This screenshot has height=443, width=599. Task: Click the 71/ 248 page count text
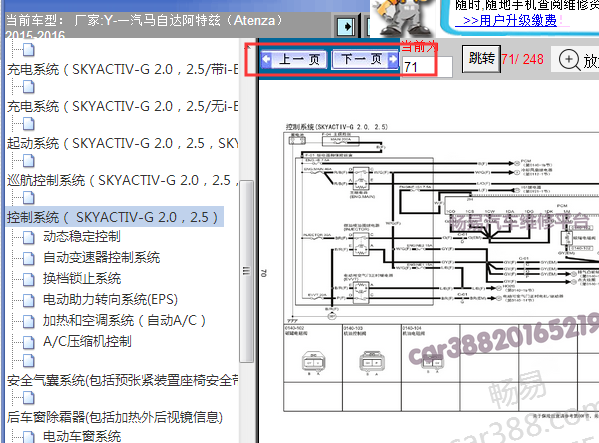tap(522, 59)
